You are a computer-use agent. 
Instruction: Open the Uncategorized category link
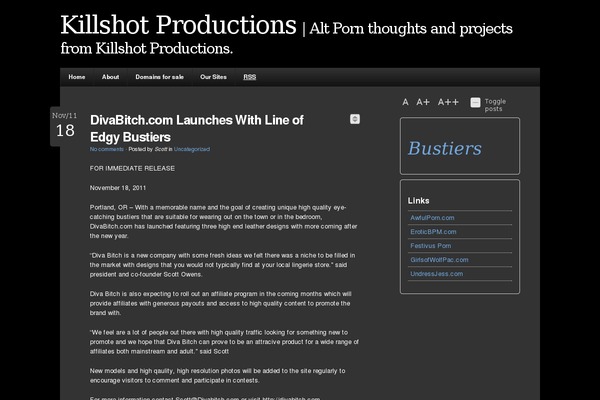tap(192, 149)
